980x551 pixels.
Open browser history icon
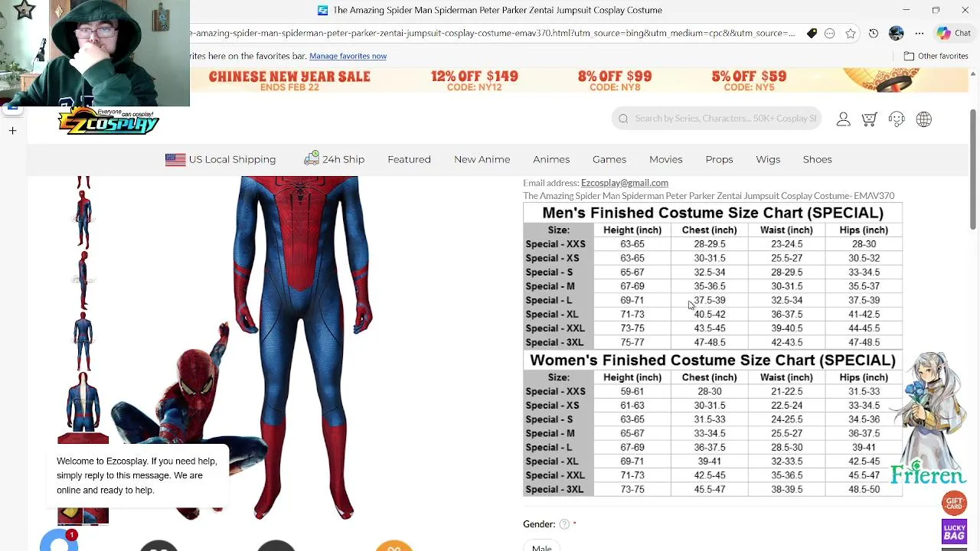tap(874, 34)
